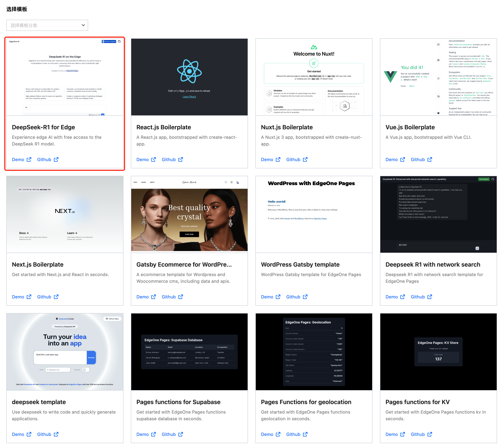Open the template category dropdown

coord(47,25)
